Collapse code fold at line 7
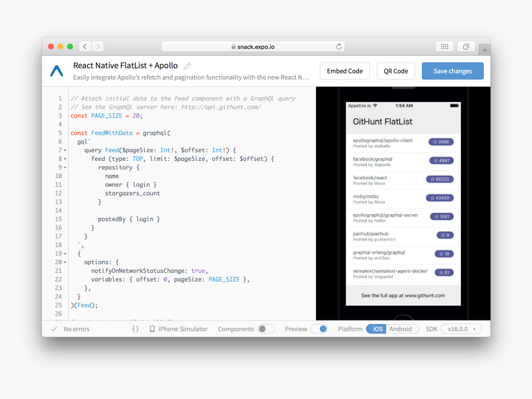This screenshot has width=532, height=399. tap(65, 150)
